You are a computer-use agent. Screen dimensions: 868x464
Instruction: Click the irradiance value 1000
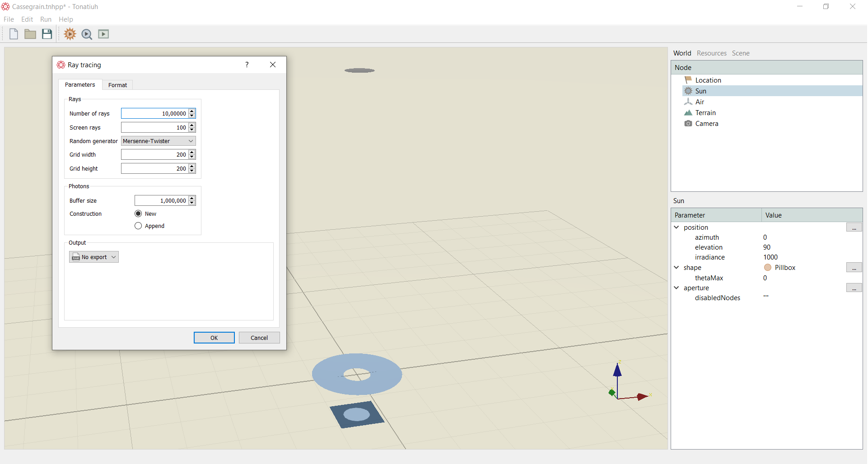[770, 257]
